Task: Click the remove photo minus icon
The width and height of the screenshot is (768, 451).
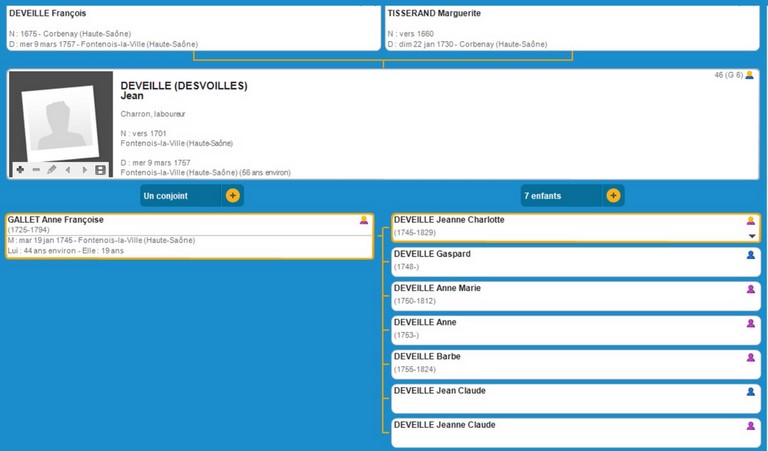Action: click(x=36, y=170)
